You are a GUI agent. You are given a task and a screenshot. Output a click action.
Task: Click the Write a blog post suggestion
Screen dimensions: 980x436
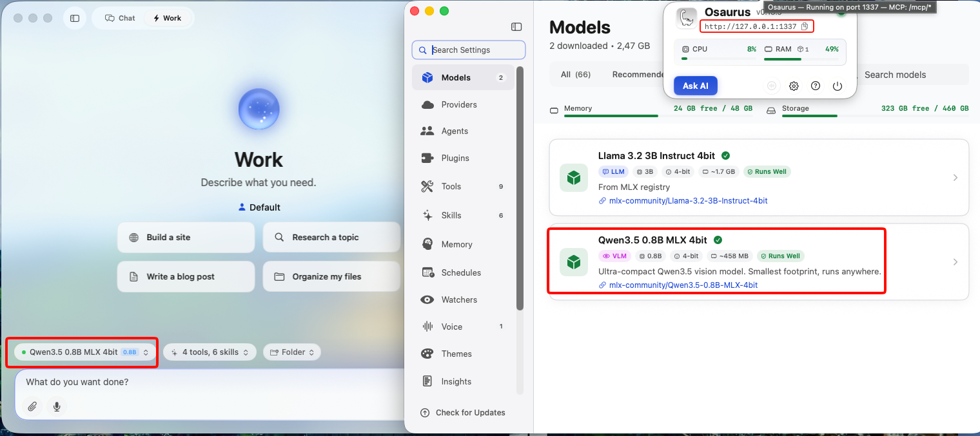coord(186,276)
